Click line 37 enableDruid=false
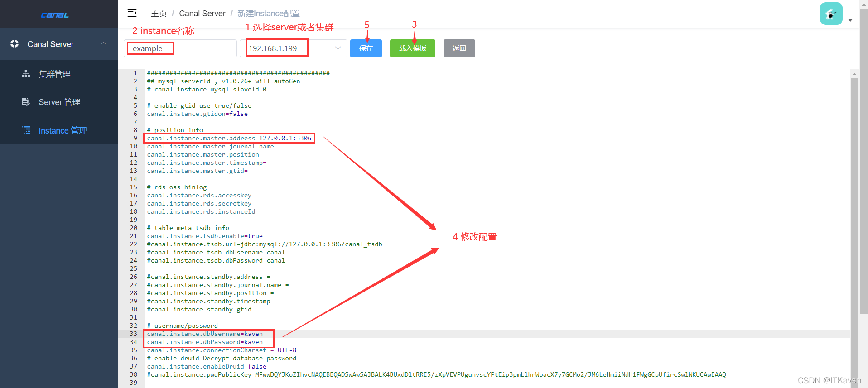 point(206,366)
